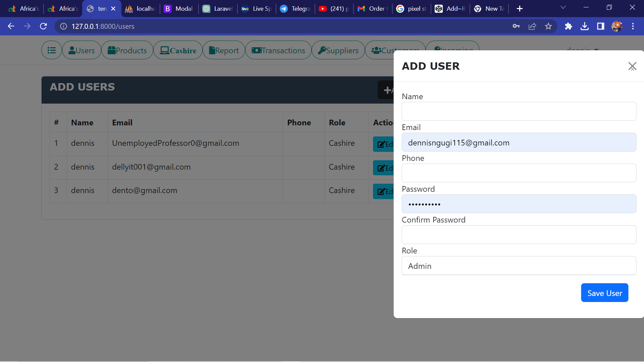Image resolution: width=644 pixels, height=362 pixels.
Task: Open the Report nav item
Action: click(224, 50)
